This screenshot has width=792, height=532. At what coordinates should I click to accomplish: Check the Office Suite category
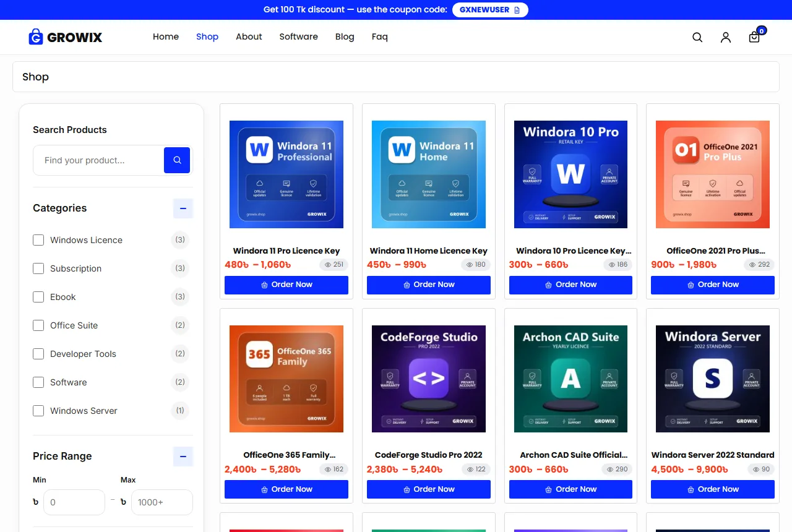click(38, 325)
